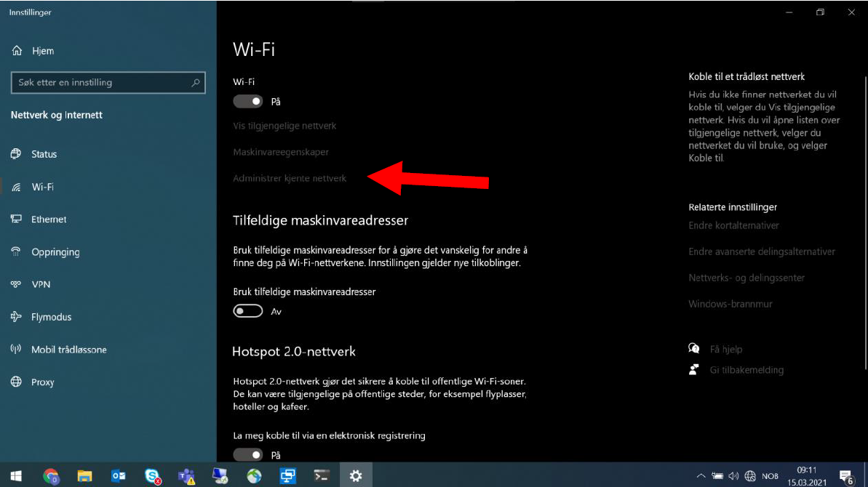The image size is (868, 487).
Task: Enable Bruk tilfeldige maskinvareadresser toggle
Action: [248, 311]
